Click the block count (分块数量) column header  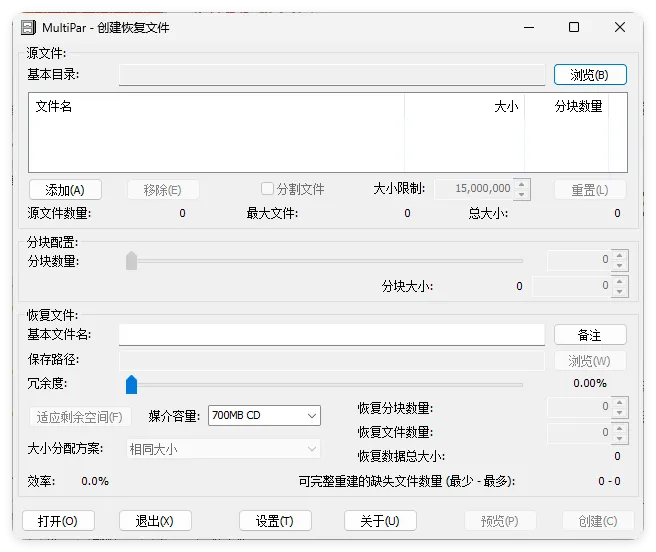tap(576, 106)
